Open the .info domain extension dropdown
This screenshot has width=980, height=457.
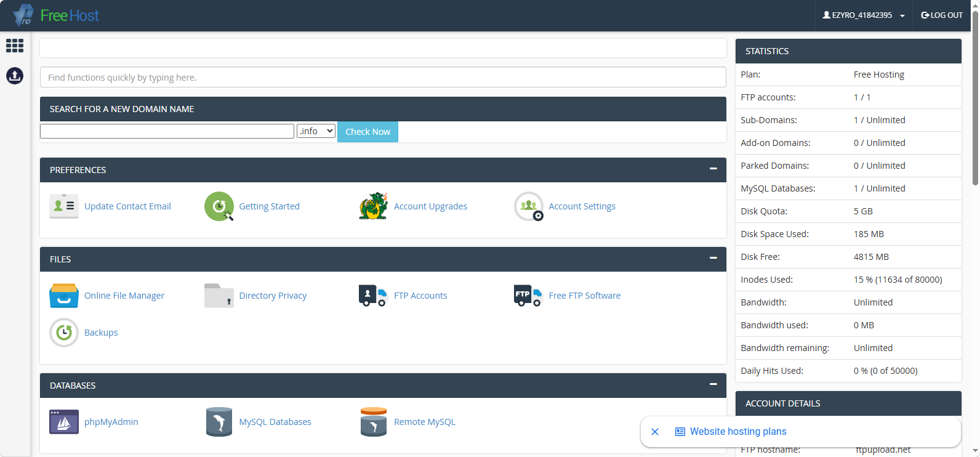[x=316, y=131]
